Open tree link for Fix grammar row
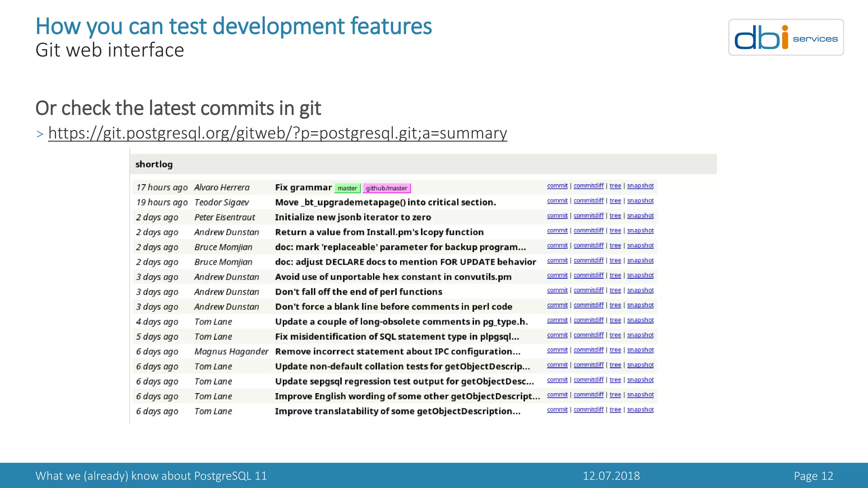The width and height of the screenshot is (868, 488). 615,186
